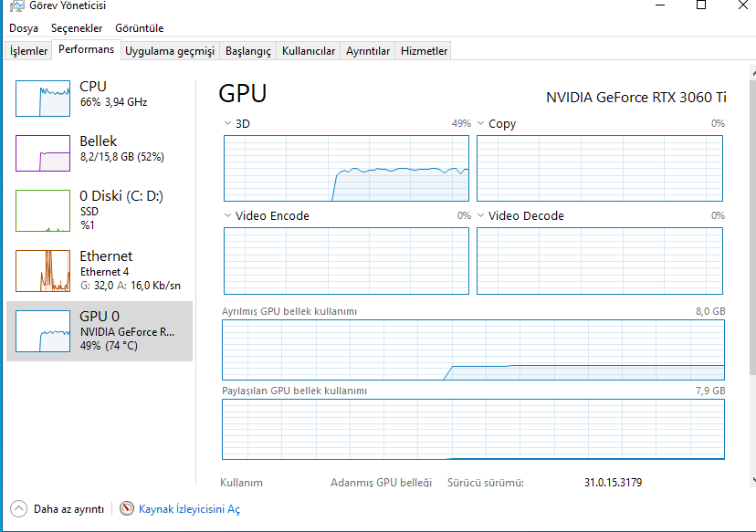Open the Copy graph dropdown chevron
The height and width of the screenshot is (532, 756).
coord(481,123)
